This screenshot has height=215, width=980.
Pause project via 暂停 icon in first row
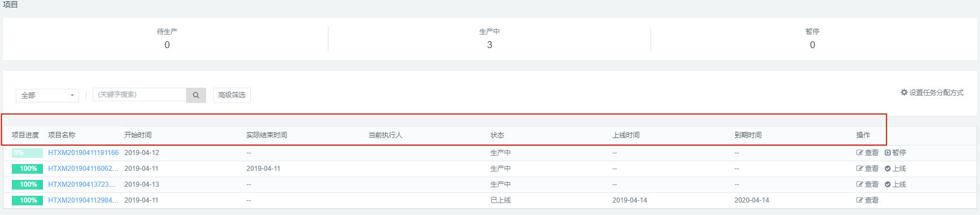pos(887,153)
